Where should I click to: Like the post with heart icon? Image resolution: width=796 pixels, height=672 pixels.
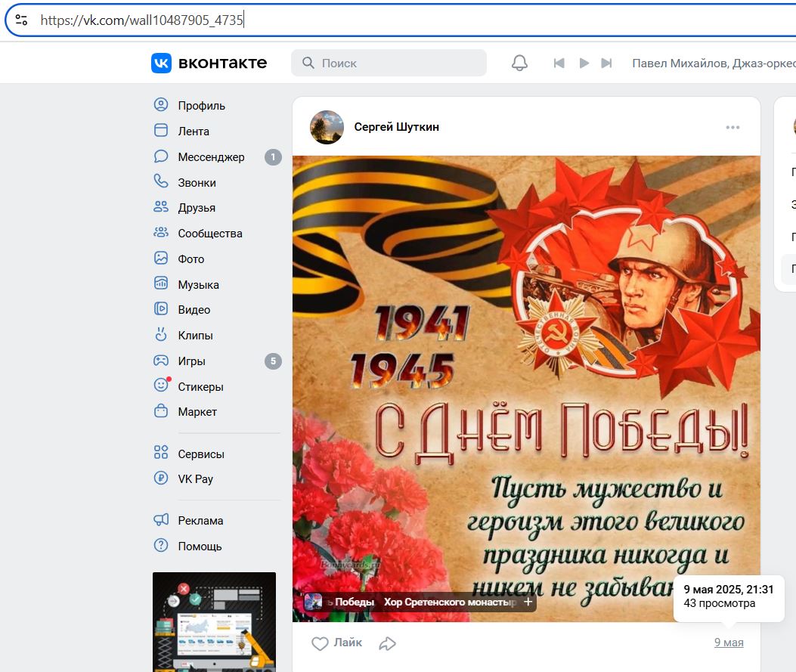tap(320, 643)
